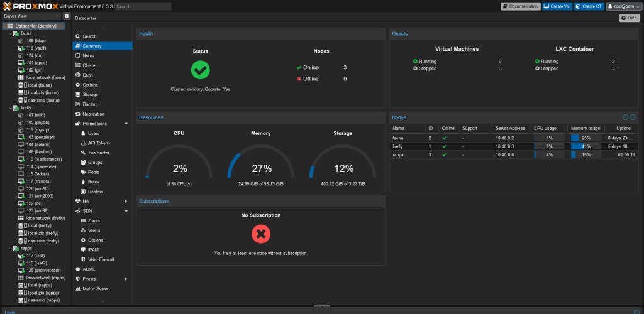Click the green health status checkmark
644x314 pixels.
coord(201,70)
